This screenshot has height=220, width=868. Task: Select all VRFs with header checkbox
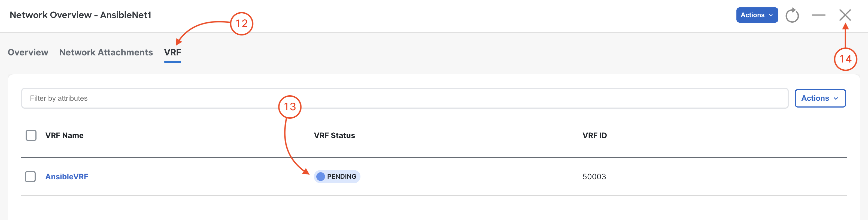pyautogui.click(x=31, y=135)
